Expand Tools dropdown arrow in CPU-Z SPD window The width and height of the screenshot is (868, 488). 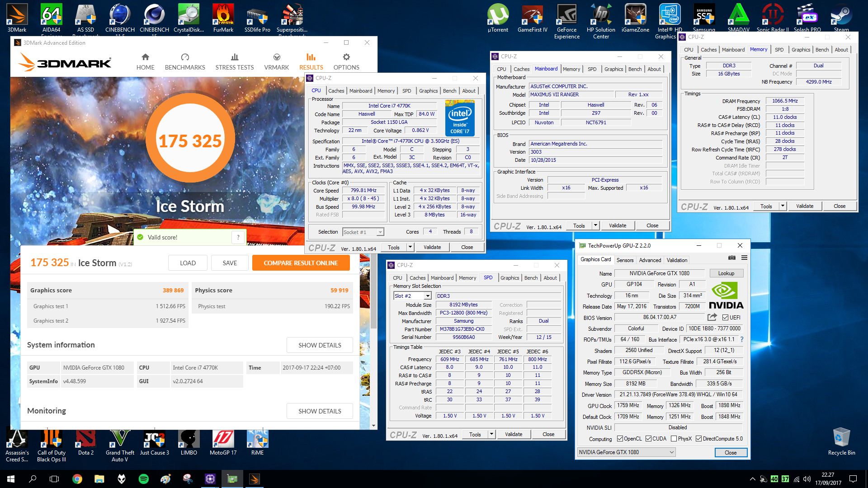pos(491,435)
